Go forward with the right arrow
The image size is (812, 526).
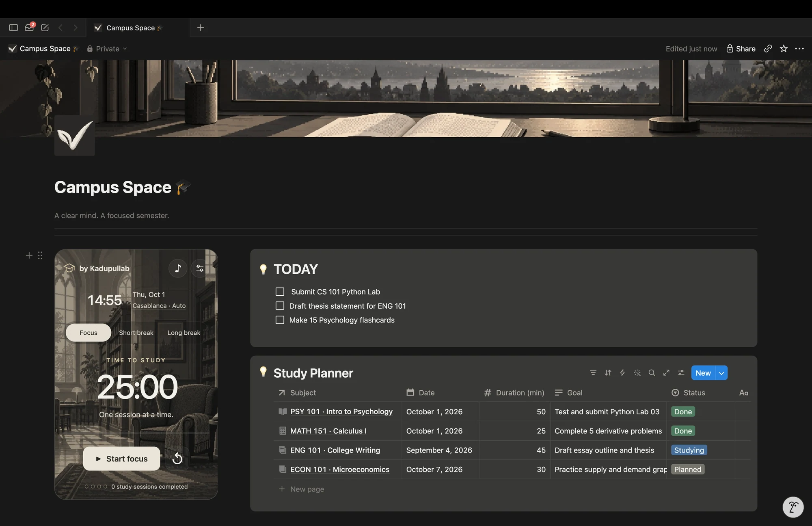pos(75,28)
